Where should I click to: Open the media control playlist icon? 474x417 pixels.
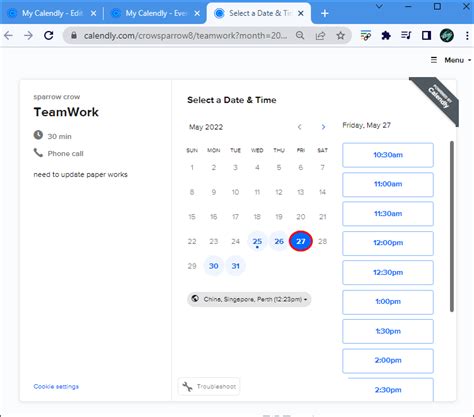tap(406, 35)
